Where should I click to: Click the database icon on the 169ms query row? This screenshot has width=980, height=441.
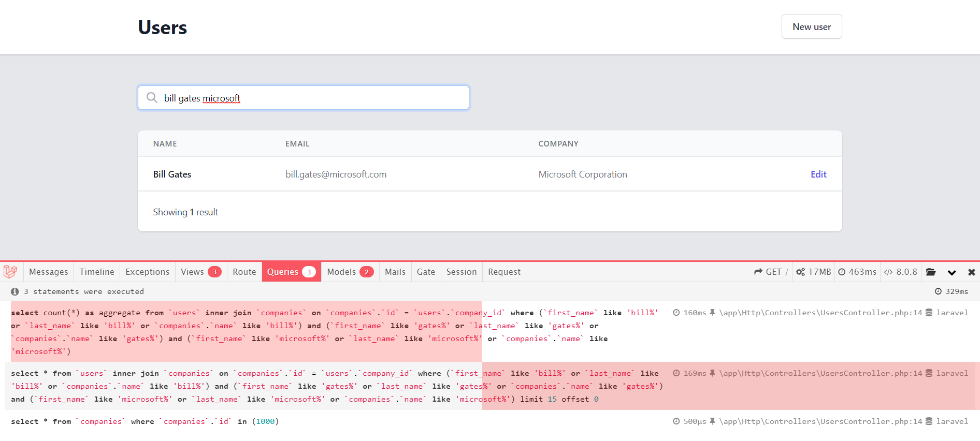click(x=929, y=373)
